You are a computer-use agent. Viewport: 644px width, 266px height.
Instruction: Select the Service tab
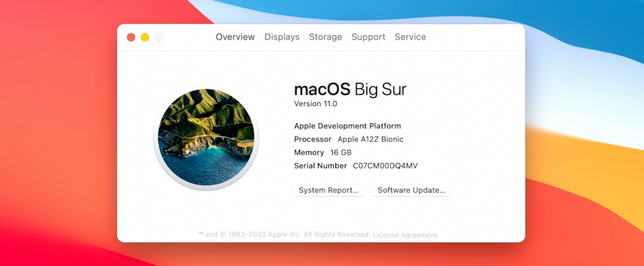[410, 37]
